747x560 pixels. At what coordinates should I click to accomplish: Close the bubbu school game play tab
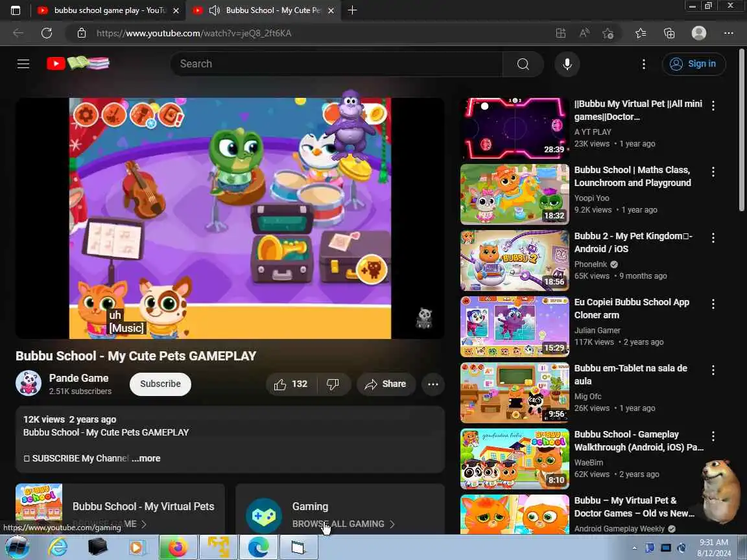click(x=176, y=10)
